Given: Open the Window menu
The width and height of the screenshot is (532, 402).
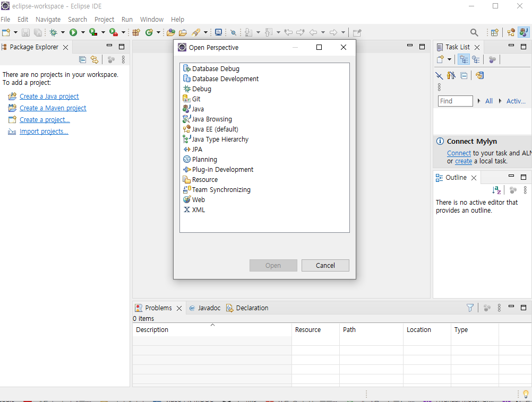Looking at the screenshot, I should (x=152, y=19).
